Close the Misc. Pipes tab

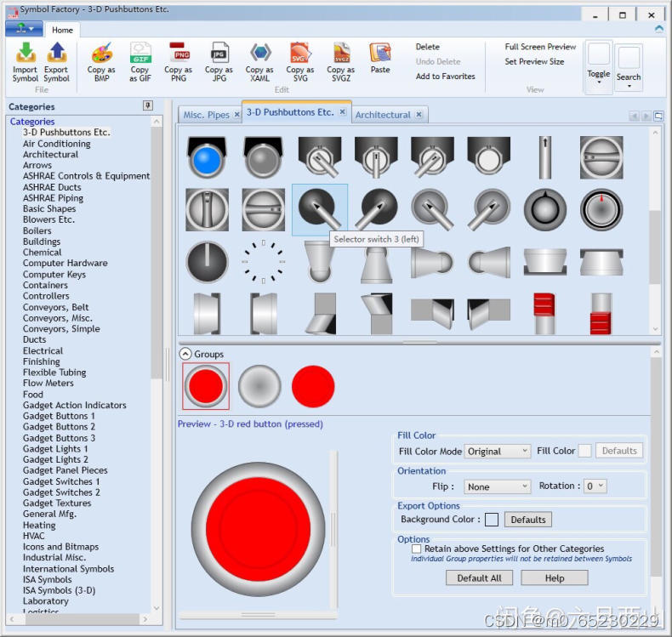coord(236,114)
